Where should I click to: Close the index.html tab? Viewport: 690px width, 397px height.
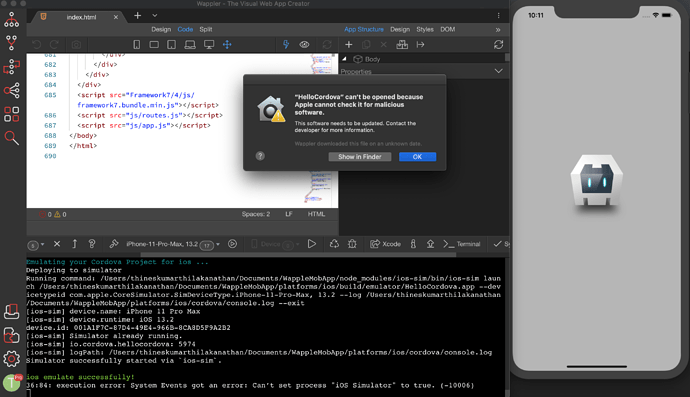click(116, 17)
